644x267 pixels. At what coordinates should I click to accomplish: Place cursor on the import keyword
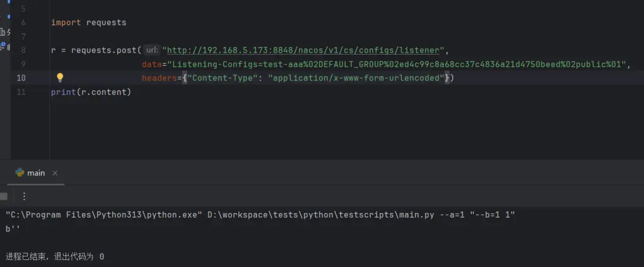(66, 22)
